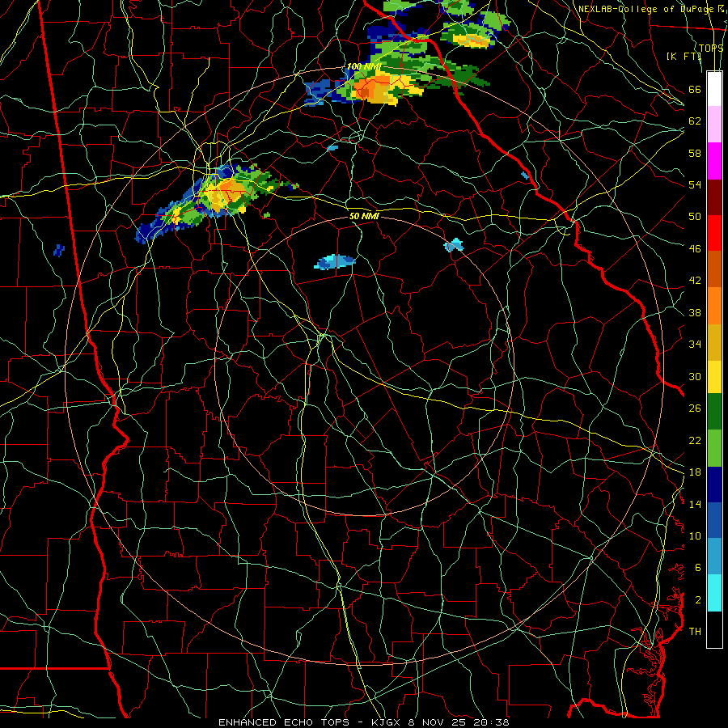
Task: Click the orange 38 kft legend swatch
Action: pos(714,306)
